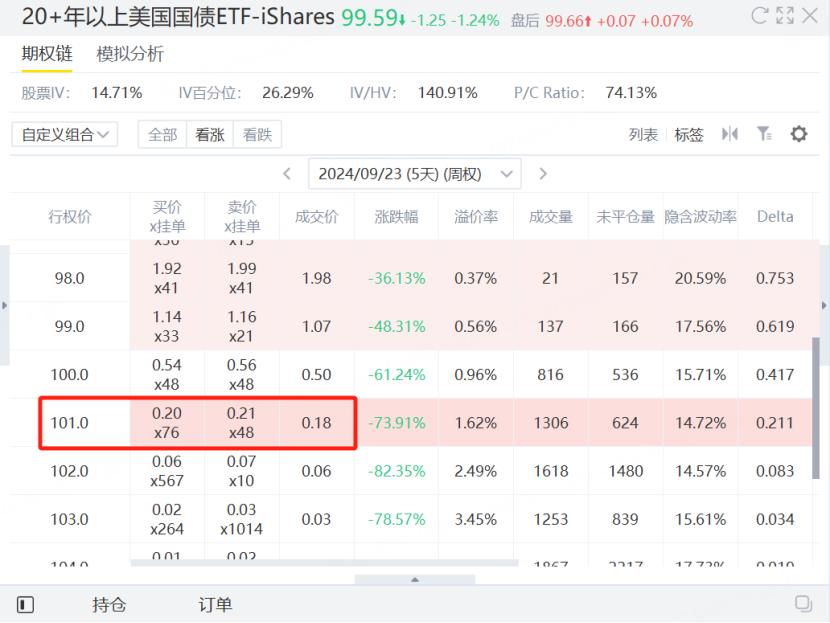Expand the left side panel arrow
Image resolution: width=830 pixels, height=623 pixels.
pos(4,305)
